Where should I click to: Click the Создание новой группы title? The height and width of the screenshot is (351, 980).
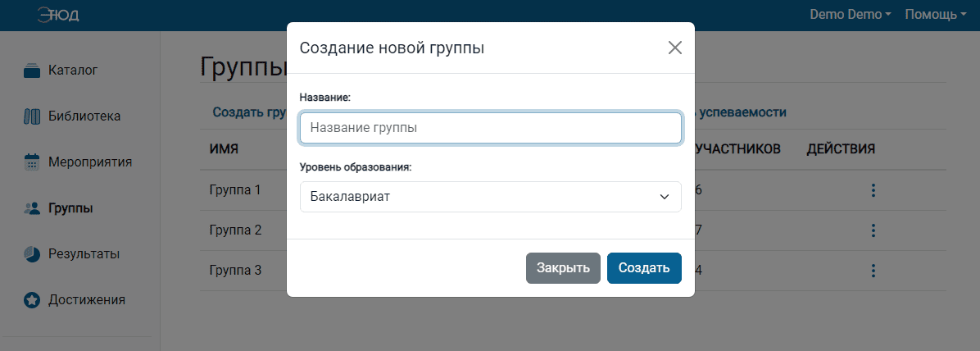(x=392, y=48)
